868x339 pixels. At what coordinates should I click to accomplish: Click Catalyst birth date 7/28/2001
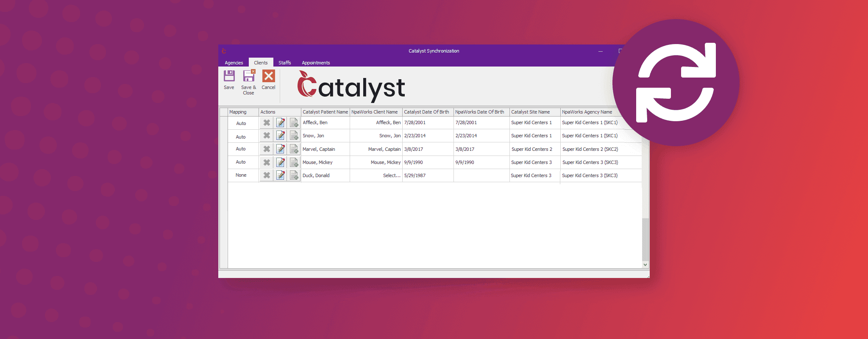[x=428, y=123]
